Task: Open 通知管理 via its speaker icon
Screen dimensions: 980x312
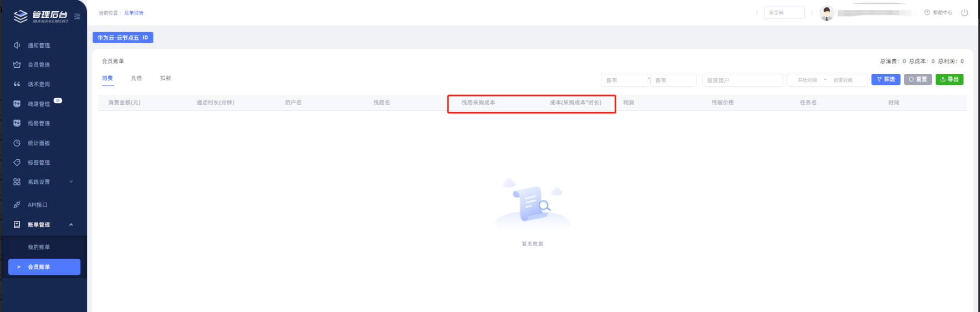Action: 17,46
